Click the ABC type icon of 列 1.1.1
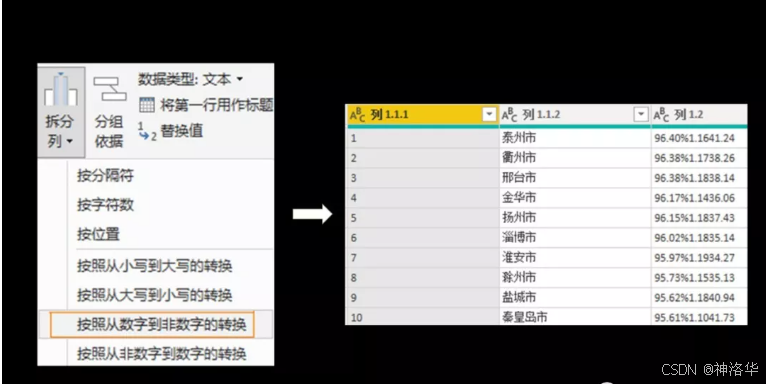The width and height of the screenshot is (766, 384). [358, 115]
